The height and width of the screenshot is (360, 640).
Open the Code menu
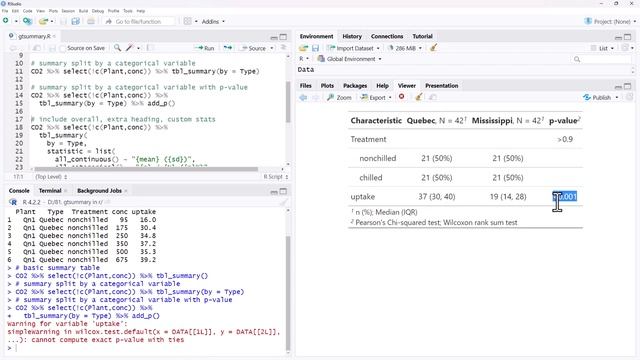click(x=27, y=11)
